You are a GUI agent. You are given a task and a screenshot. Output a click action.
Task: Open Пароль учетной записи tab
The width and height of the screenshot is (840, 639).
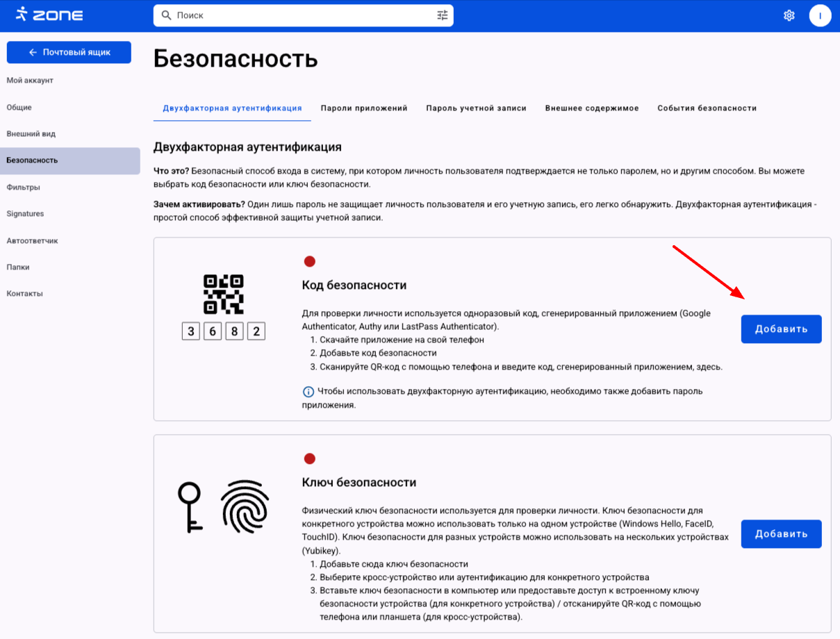point(476,108)
